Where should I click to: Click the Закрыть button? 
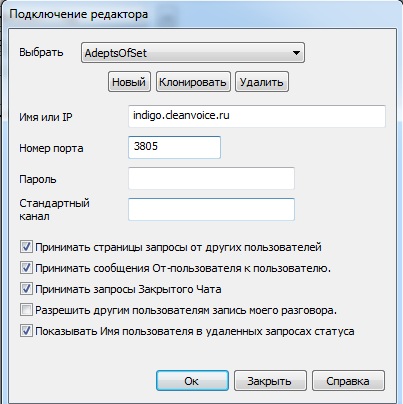[270, 381]
